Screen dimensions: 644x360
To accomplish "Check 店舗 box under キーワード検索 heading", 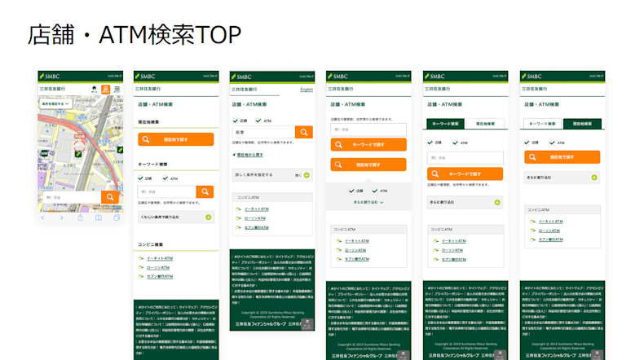I will pyautogui.click(x=141, y=178).
